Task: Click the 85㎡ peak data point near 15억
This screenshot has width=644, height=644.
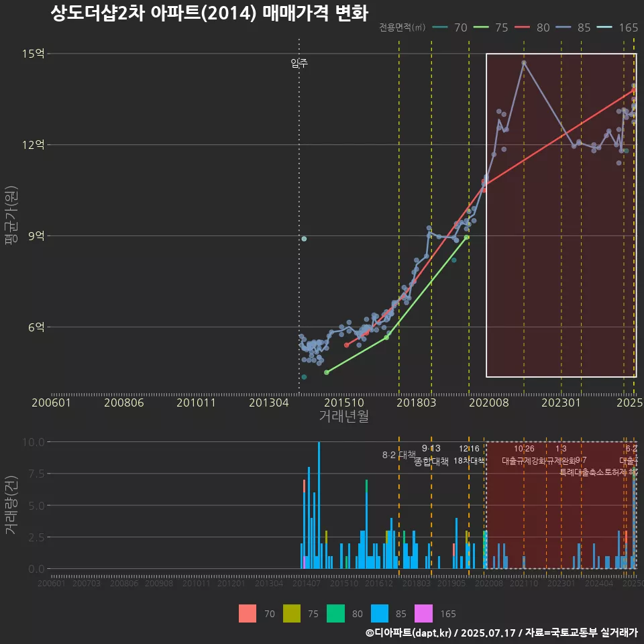Action: (x=524, y=63)
